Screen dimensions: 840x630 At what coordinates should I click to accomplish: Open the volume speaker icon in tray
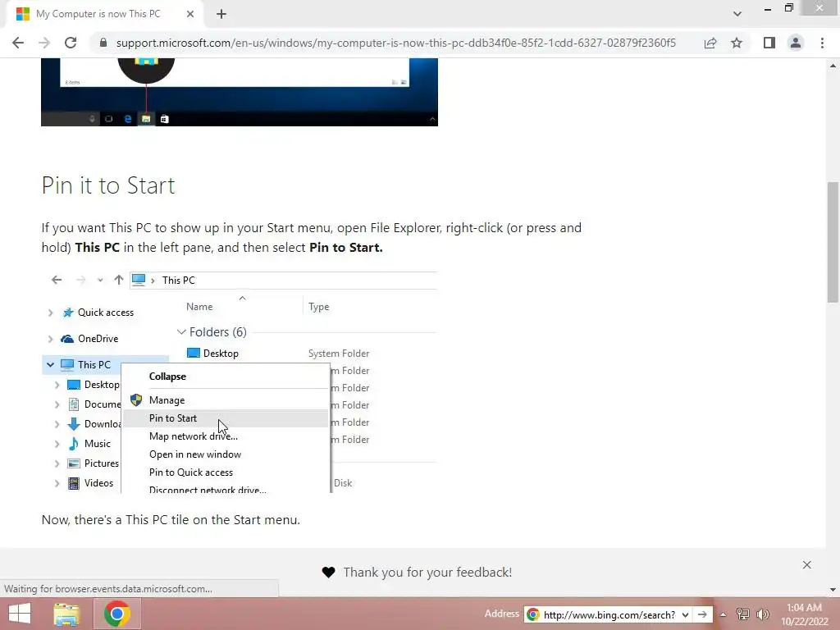762,614
